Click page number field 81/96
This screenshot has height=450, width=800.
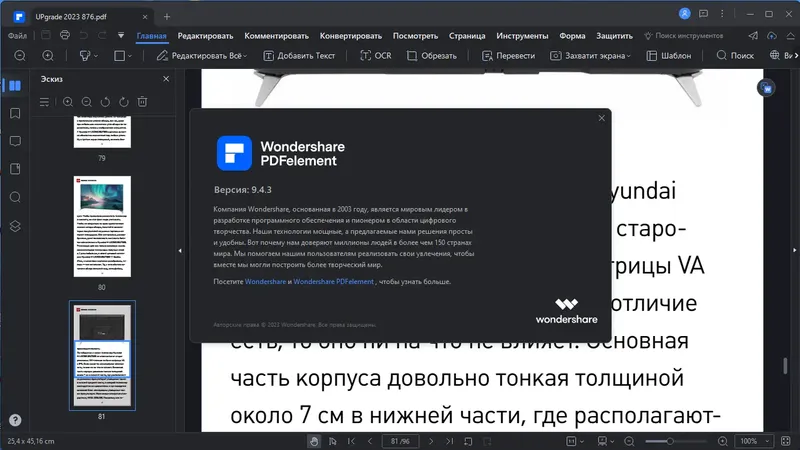pos(401,441)
